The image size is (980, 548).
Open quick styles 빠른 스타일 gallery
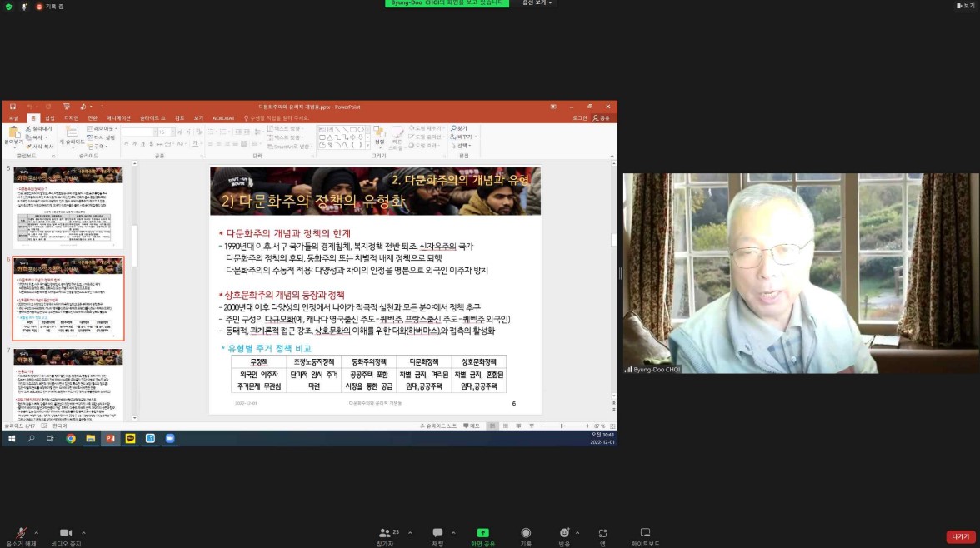[397, 137]
